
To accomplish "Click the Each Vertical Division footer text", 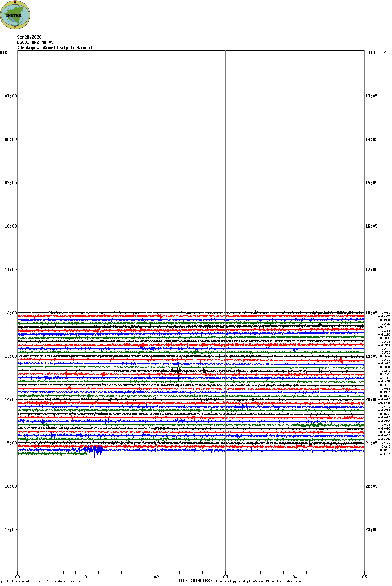I will [x=44, y=581].
